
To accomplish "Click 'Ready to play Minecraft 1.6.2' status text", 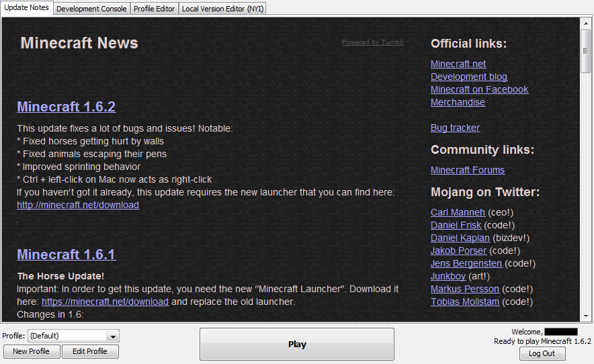I will [x=542, y=341].
